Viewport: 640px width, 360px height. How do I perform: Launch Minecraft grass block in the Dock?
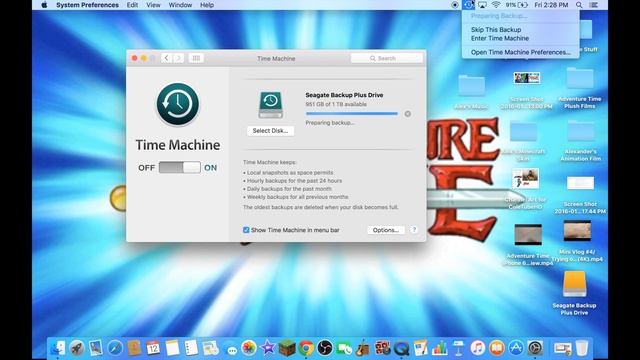(x=287, y=348)
